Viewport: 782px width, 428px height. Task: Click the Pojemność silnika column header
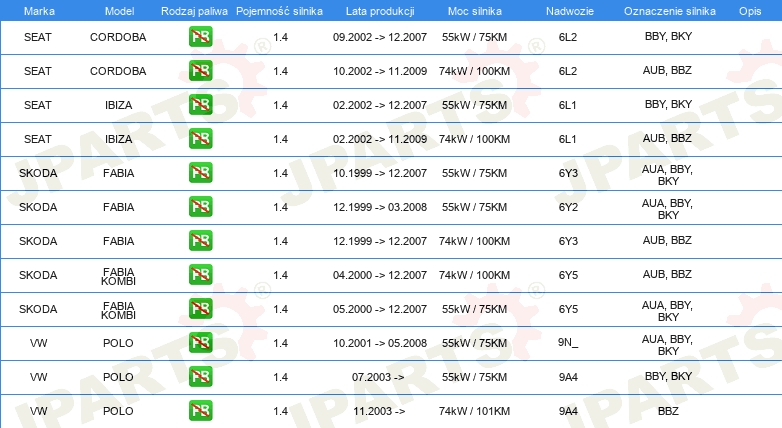click(x=279, y=11)
